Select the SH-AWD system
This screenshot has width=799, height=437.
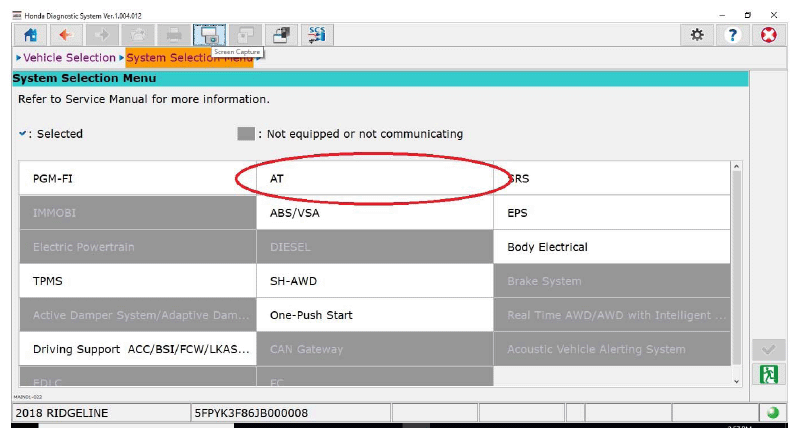tap(375, 281)
